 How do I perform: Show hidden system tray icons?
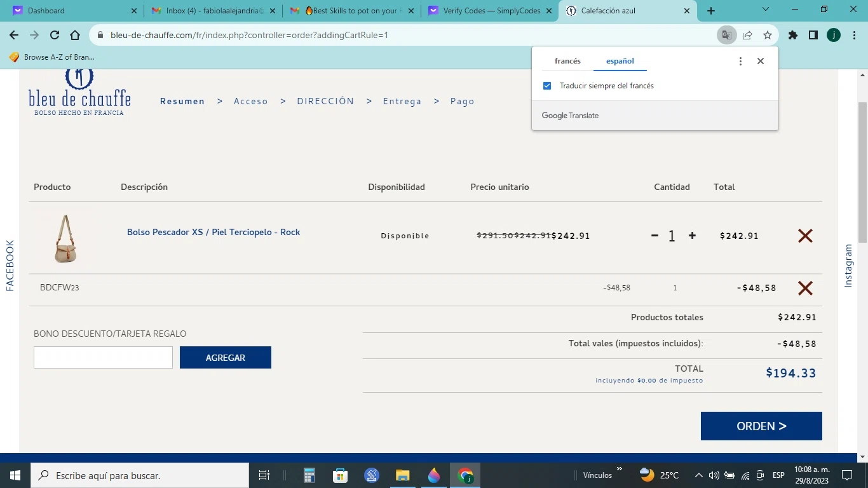click(698, 475)
